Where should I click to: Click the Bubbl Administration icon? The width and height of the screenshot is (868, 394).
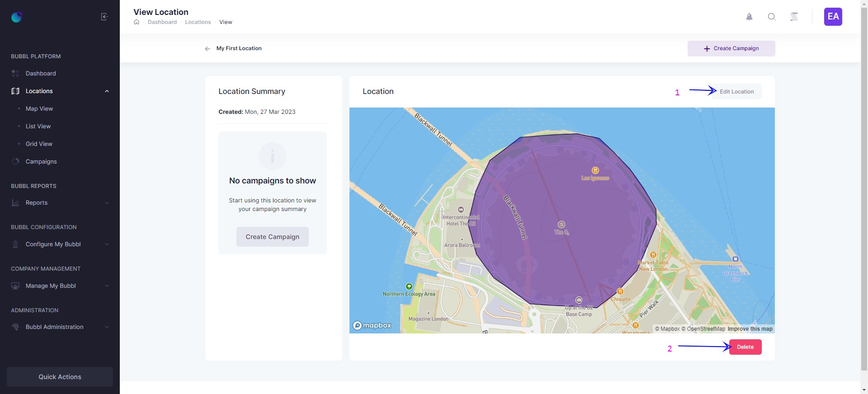[x=15, y=327]
